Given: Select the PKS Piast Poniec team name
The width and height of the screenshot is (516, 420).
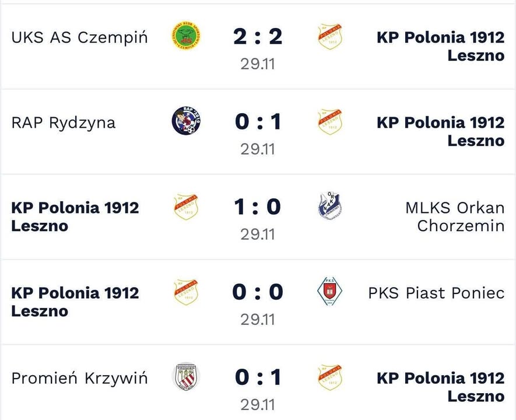Looking at the screenshot, I should pyautogui.click(x=436, y=292).
